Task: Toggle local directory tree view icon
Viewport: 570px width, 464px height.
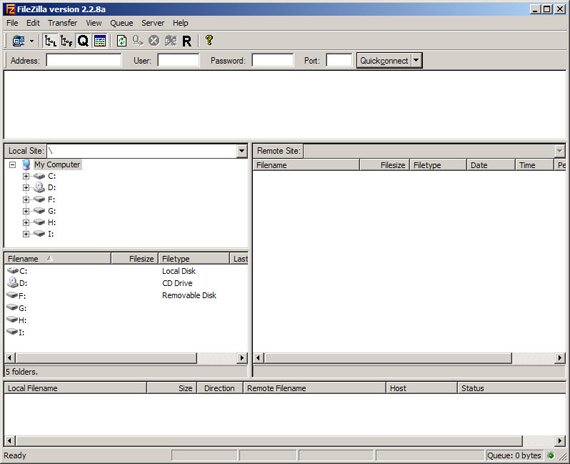Action: click(x=50, y=41)
